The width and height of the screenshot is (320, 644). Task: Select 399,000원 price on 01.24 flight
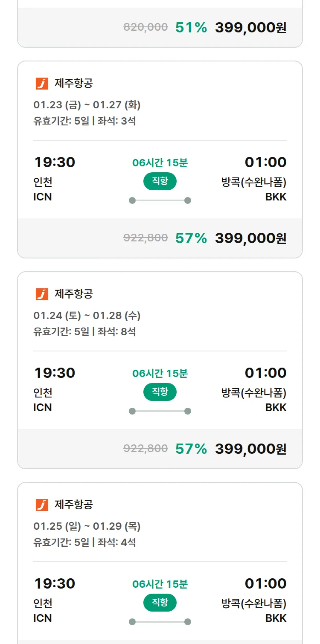(250, 449)
